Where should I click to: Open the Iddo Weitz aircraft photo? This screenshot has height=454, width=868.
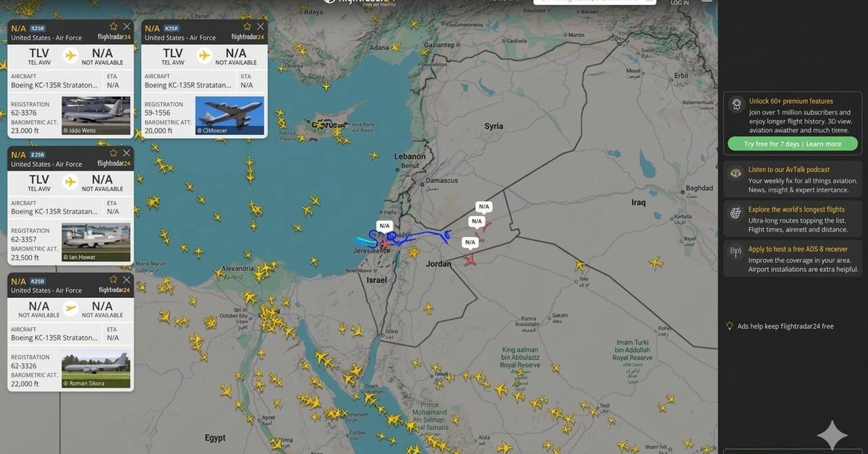point(96,116)
